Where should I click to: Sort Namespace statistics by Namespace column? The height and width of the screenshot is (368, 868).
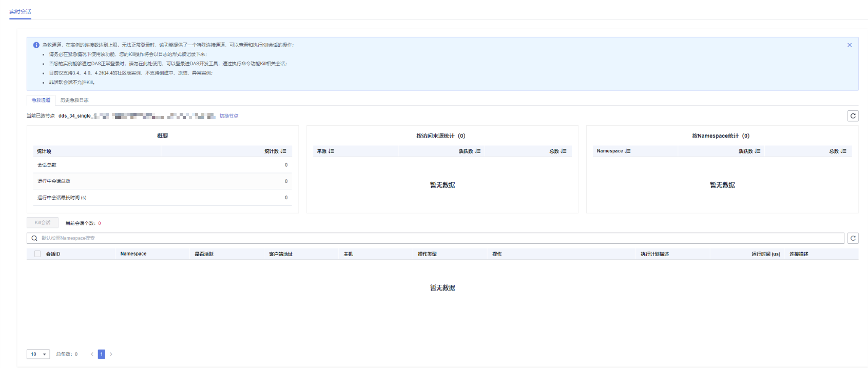tap(628, 151)
